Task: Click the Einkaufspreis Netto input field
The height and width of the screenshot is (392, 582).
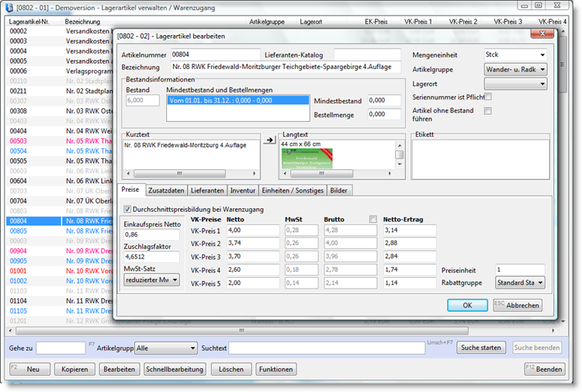Action: 151,234
